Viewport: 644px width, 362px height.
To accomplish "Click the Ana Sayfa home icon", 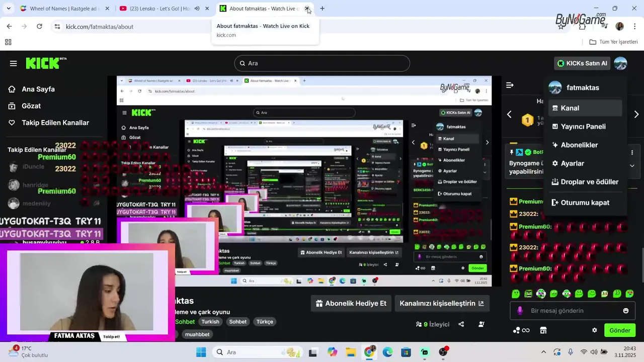I will 12,89.
